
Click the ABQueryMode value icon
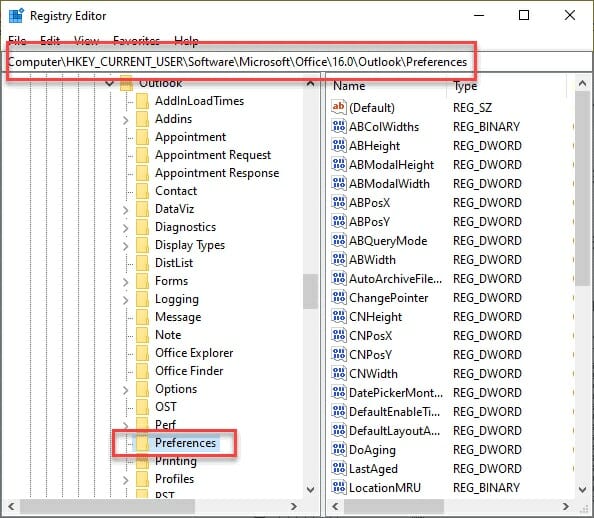pyautogui.click(x=338, y=240)
